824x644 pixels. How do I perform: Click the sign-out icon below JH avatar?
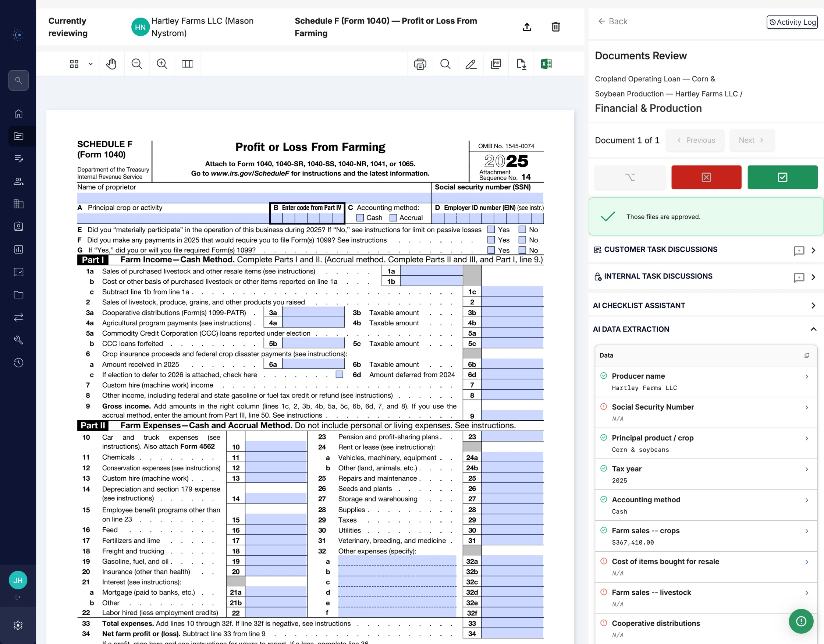pyautogui.click(x=18, y=597)
